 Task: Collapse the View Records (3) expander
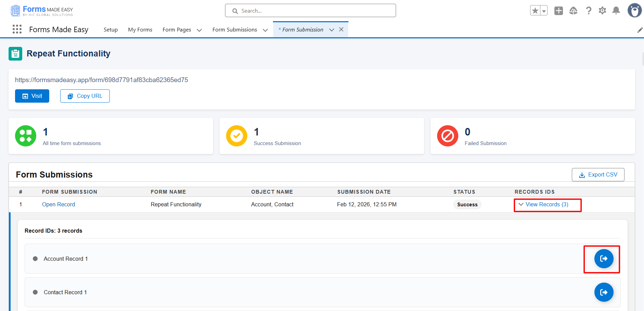[543, 205]
